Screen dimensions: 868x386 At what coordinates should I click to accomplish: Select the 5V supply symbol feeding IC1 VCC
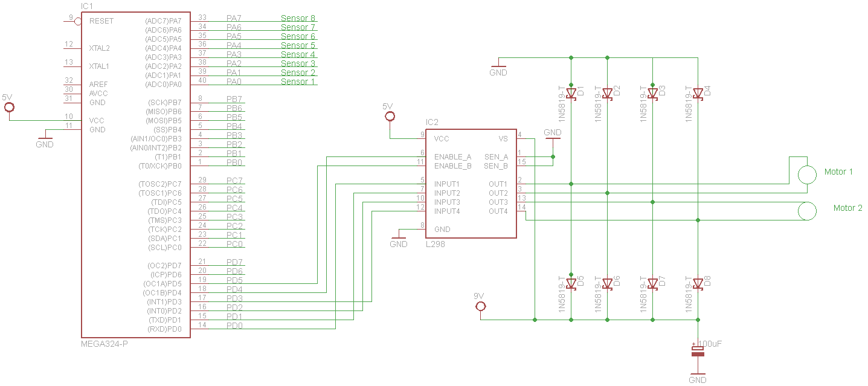[9, 108]
